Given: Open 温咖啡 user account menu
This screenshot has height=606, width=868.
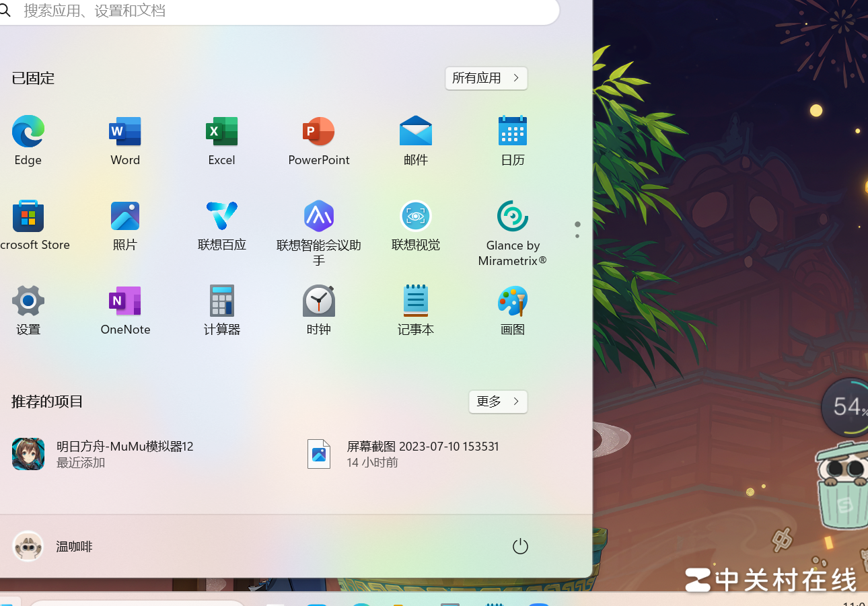Looking at the screenshot, I should click(x=54, y=546).
